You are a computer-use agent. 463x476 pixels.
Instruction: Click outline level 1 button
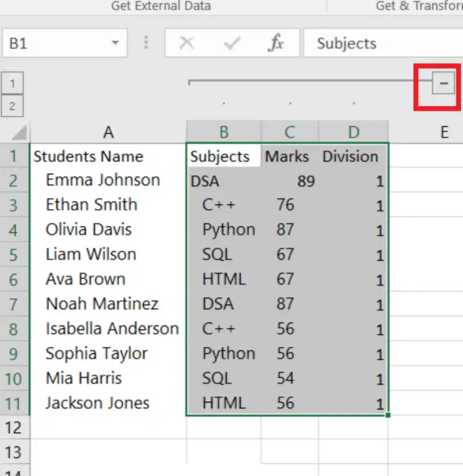click(x=12, y=84)
